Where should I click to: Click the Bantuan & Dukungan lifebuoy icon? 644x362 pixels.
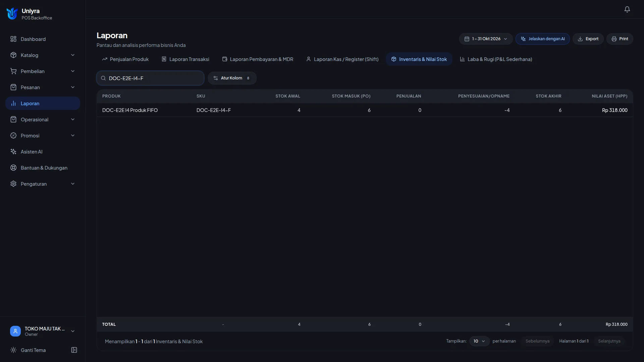(x=13, y=168)
